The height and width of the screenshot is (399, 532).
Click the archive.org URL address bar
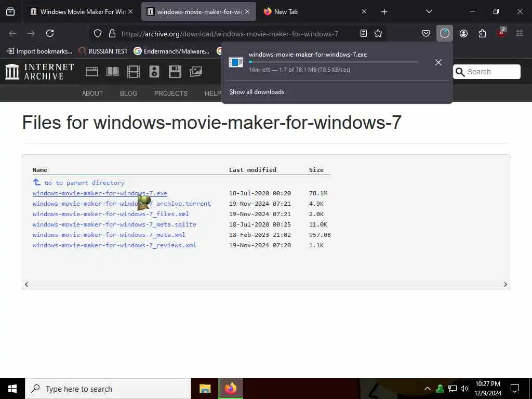(230, 34)
